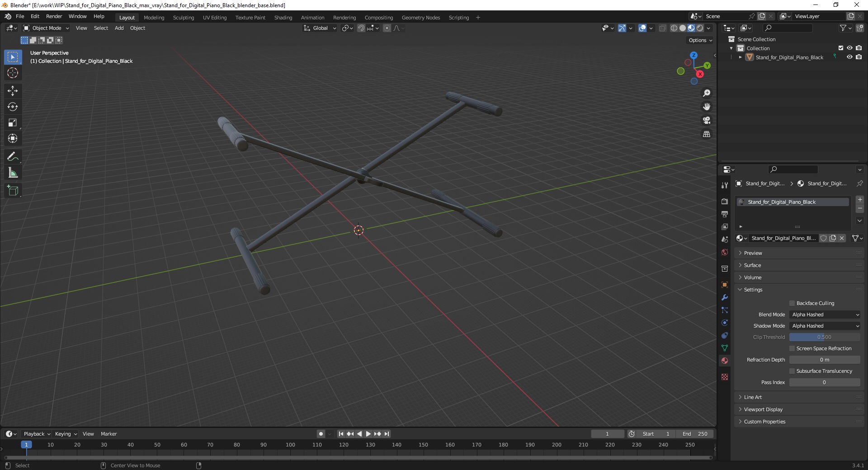Click the Refraction Depth field

click(x=825, y=360)
